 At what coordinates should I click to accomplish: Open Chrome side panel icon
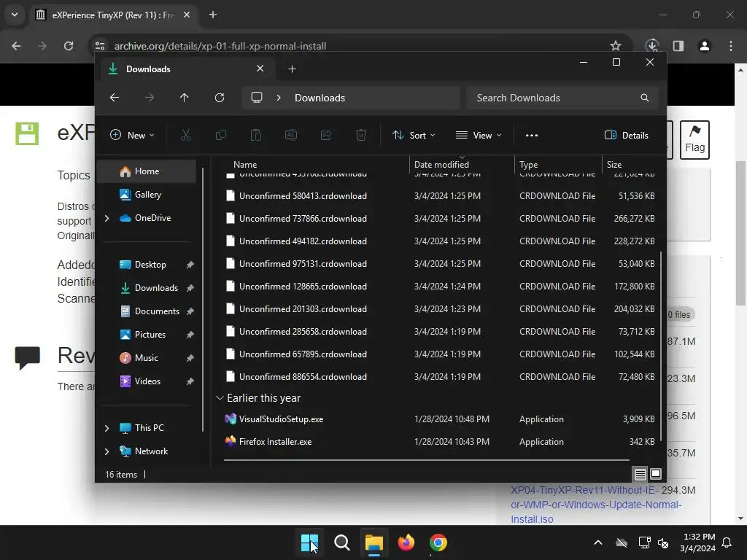tap(678, 46)
